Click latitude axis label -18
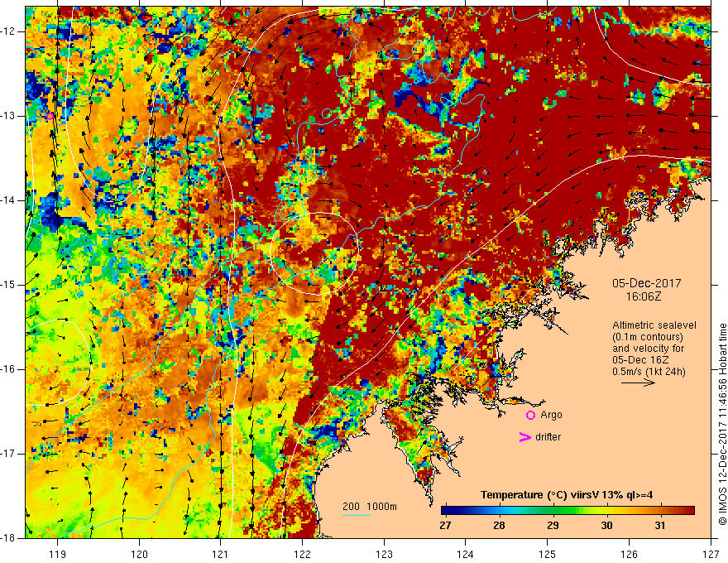 tap(9, 538)
